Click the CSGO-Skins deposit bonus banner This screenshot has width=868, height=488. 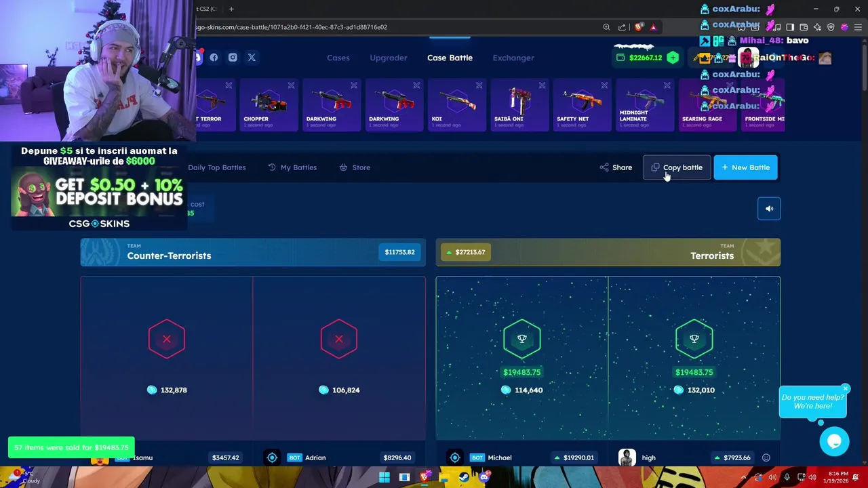(x=99, y=188)
